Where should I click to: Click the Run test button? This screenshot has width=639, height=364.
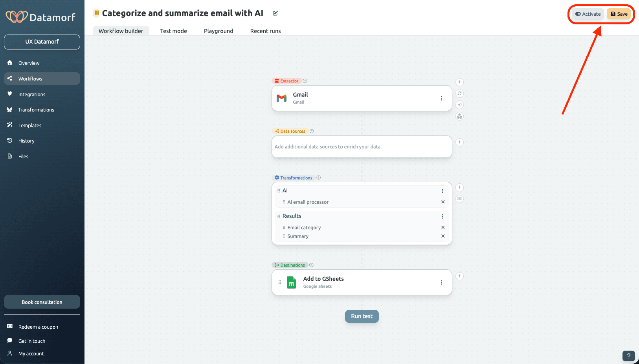click(362, 316)
